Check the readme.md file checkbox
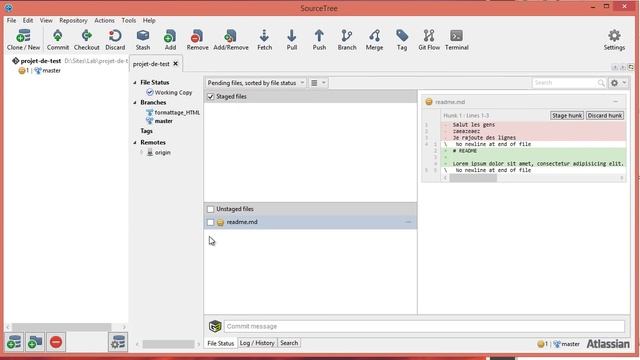Viewport: 640px width, 360px height. click(x=211, y=222)
